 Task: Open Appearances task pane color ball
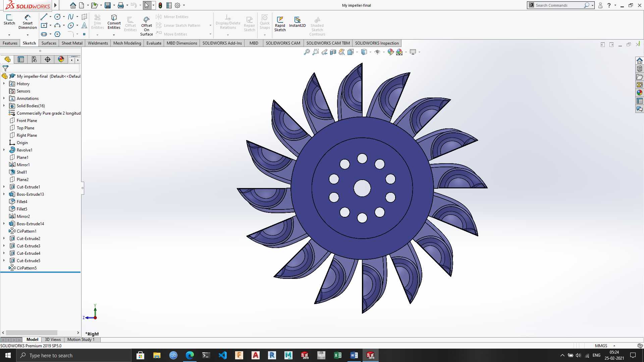640,93
